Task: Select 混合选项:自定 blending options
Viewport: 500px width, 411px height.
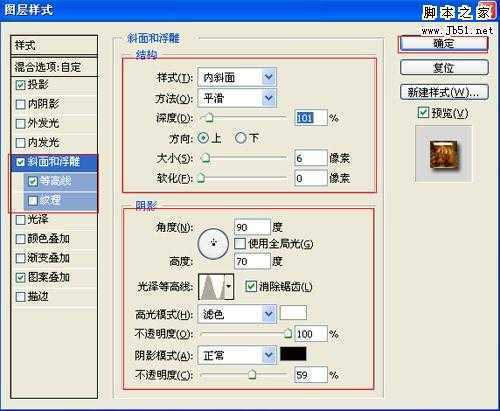Action: pos(54,67)
